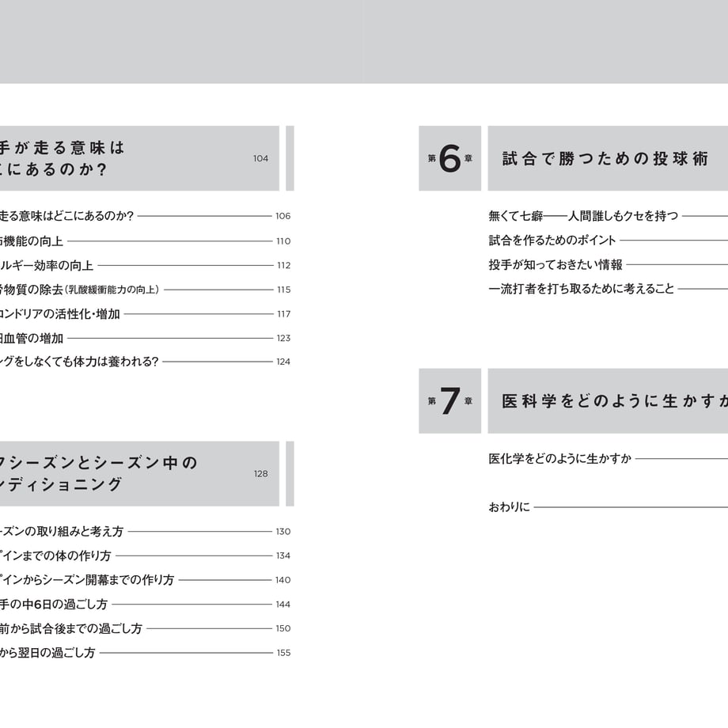728x728 pixels.
Task: Click インまでの体の作り方 entry, page 134
Action: click(146, 555)
